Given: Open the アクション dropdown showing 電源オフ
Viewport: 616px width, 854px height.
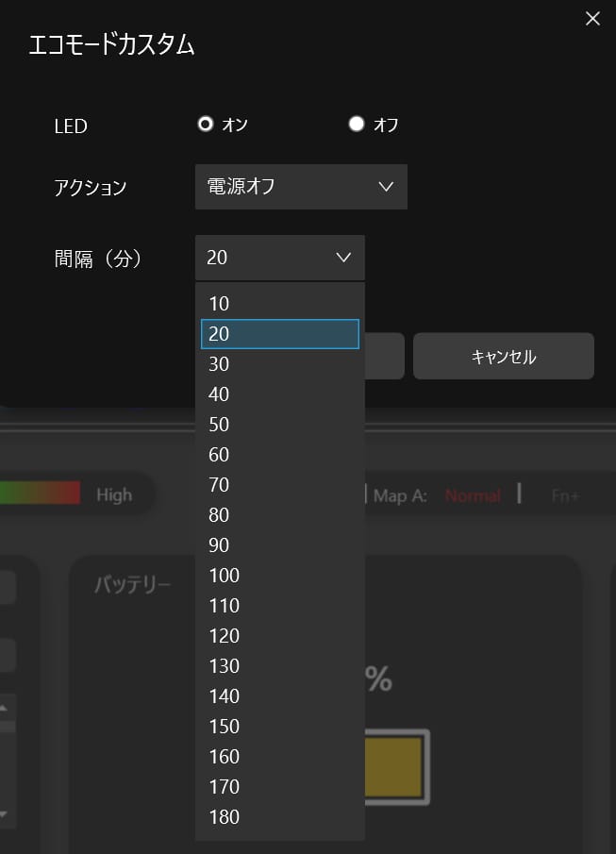Looking at the screenshot, I should (300, 186).
